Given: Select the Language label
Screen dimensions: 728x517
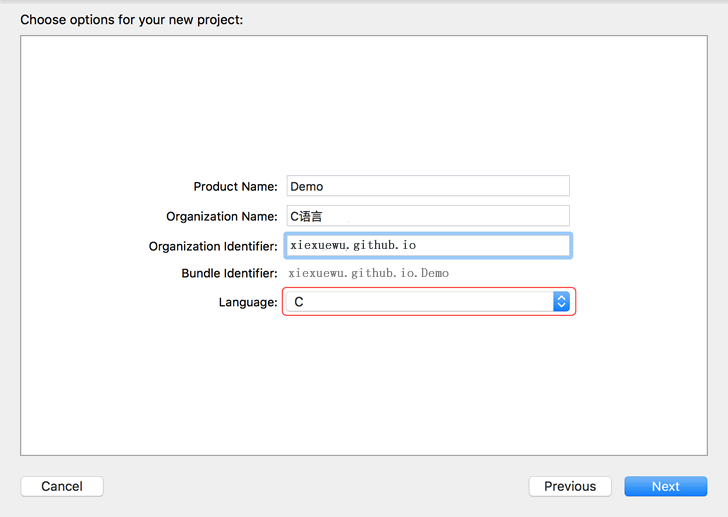Looking at the screenshot, I should pyautogui.click(x=248, y=303).
